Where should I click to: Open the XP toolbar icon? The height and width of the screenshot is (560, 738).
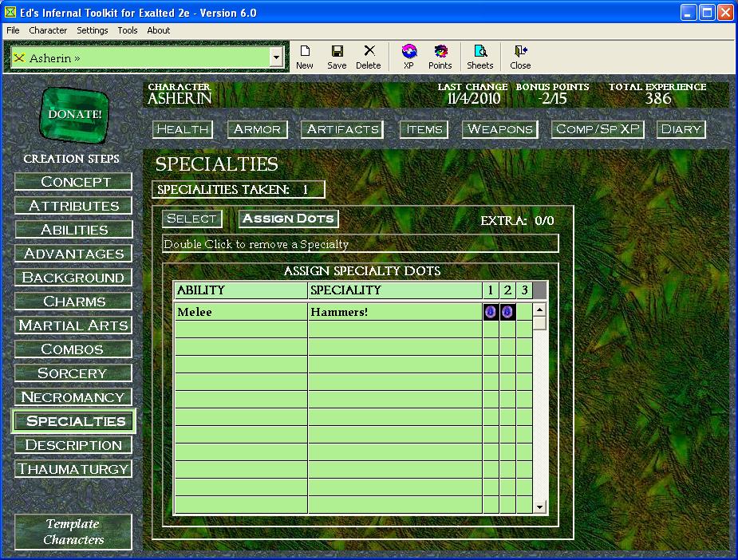(x=409, y=57)
